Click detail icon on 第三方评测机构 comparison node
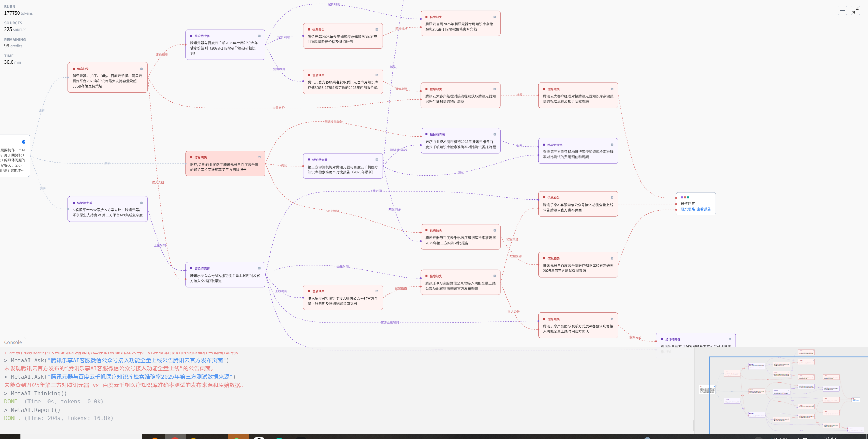 click(x=377, y=160)
